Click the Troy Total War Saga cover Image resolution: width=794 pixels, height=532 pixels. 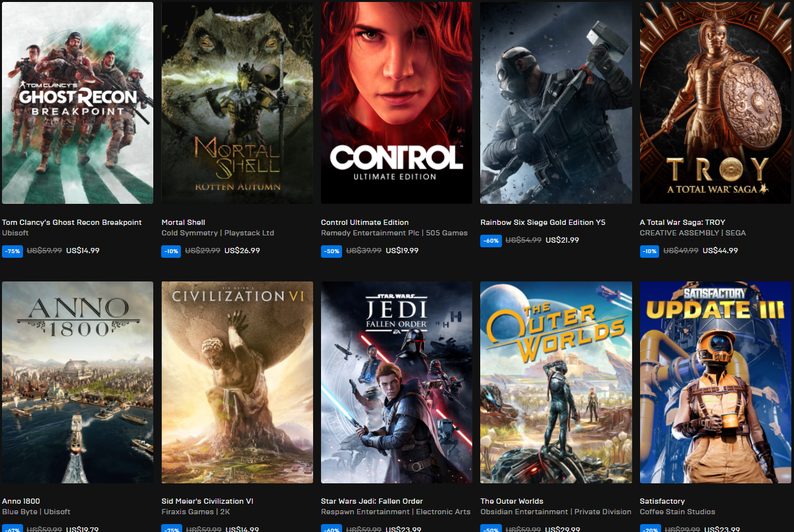[715, 103]
